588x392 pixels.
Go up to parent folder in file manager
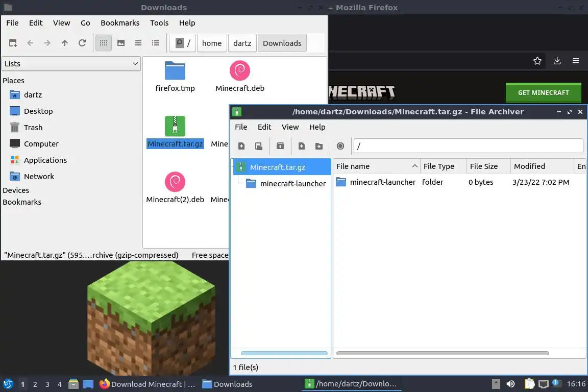pos(64,43)
